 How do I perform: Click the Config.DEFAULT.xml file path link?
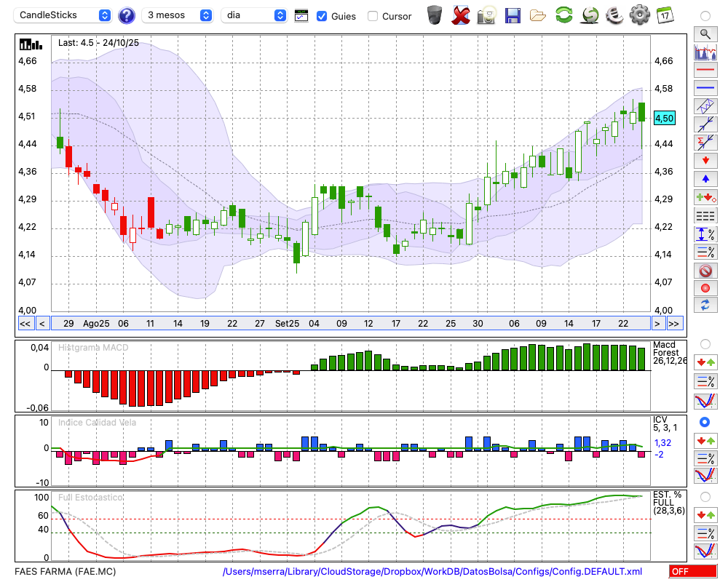pos(432,571)
